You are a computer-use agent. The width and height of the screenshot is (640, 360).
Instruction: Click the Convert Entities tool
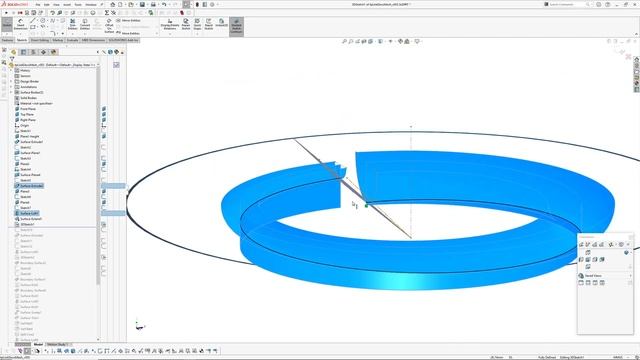85,24
